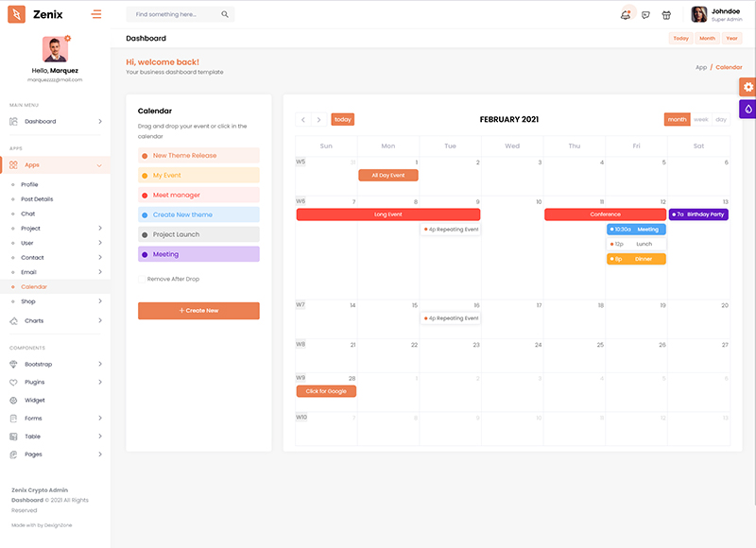
Task: Click the purple theme droplet icon
Action: (x=747, y=109)
